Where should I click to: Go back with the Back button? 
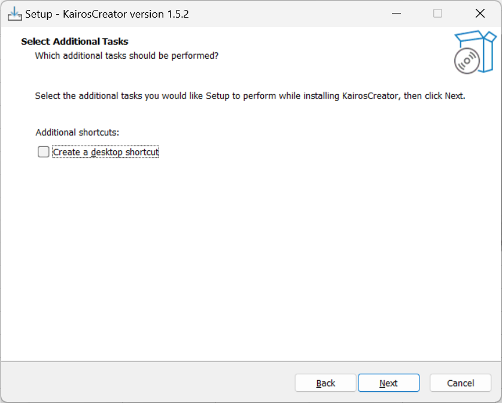(325, 383)
